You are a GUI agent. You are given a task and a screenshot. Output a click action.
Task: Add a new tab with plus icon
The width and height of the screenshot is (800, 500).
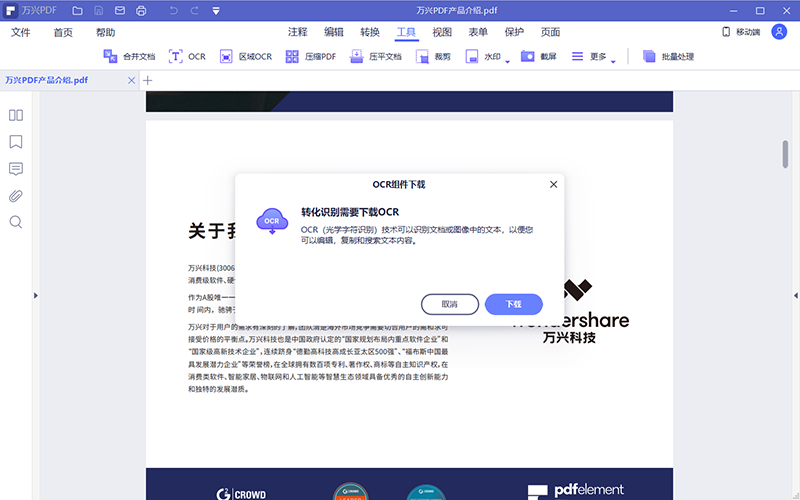[147, 80]
